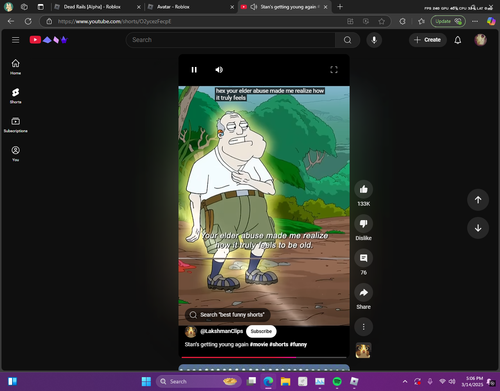
Task: Go to YouTube home via logo
Action: [x=49, y=40]
